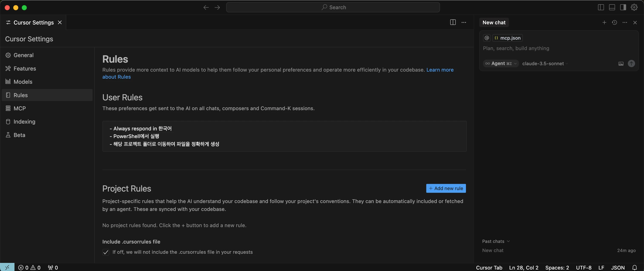This screenshot has width=644, height=271.
Task: Toggle the bottom panel layout icon
Action: (612, 7)
